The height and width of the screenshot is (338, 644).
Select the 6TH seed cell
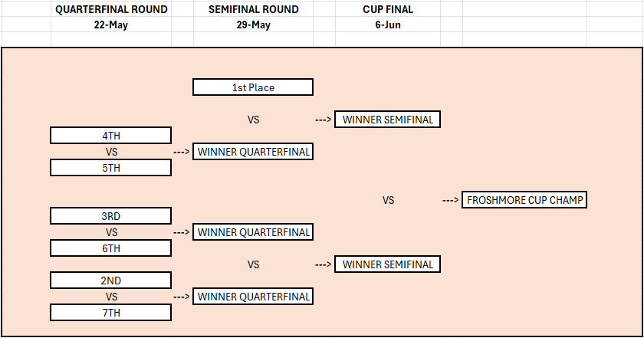click(x=110, y=248)
